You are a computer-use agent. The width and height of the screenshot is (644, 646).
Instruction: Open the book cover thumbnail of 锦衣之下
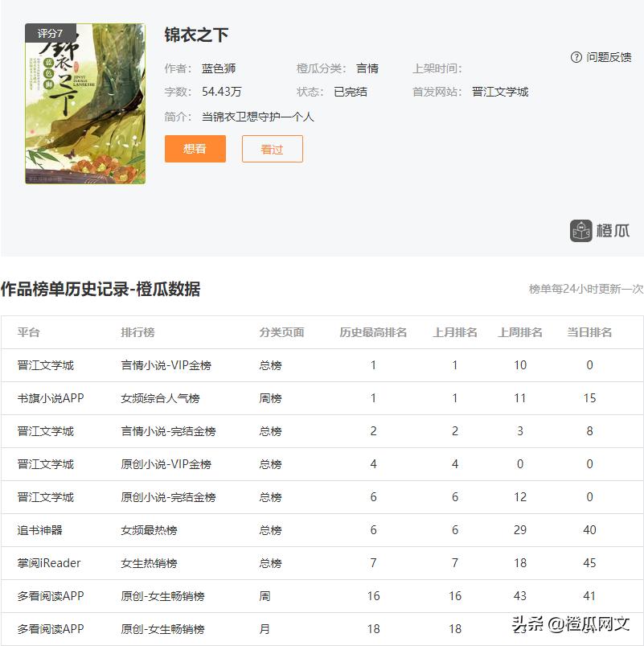pos(84,101)
